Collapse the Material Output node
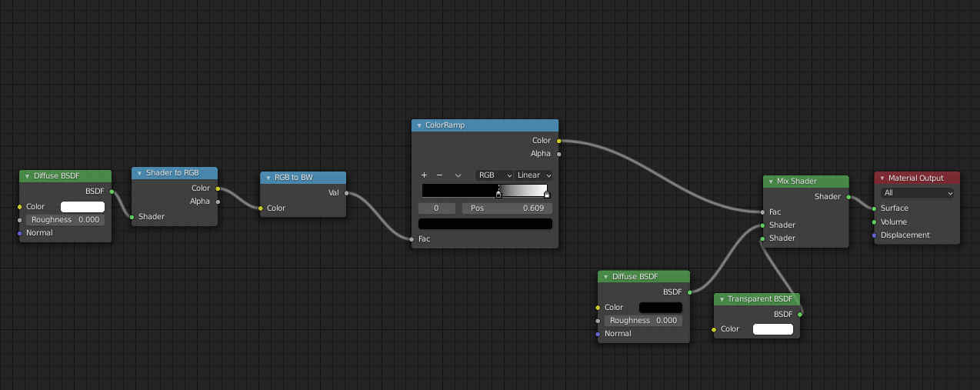 coord(882,178)
